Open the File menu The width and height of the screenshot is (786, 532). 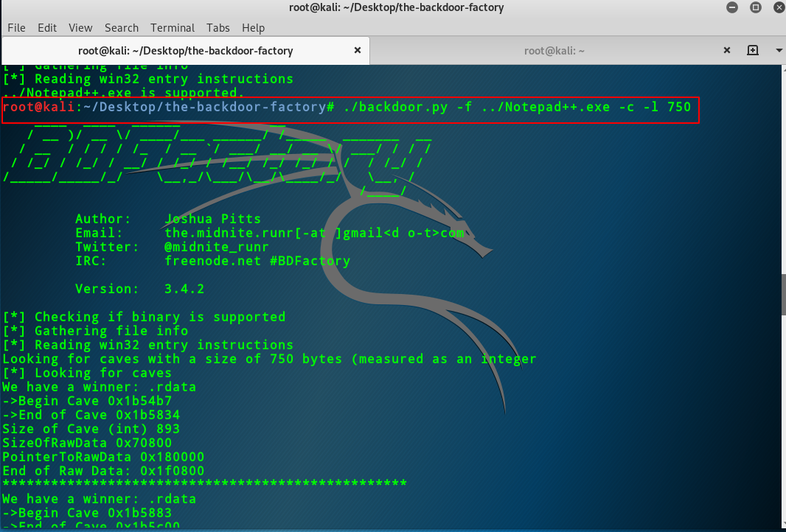point(16,28)
